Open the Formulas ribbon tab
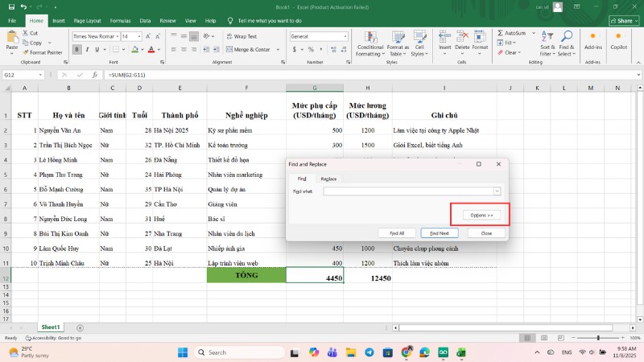The width and height of the screenshot is (644, 362). [120, 20]
